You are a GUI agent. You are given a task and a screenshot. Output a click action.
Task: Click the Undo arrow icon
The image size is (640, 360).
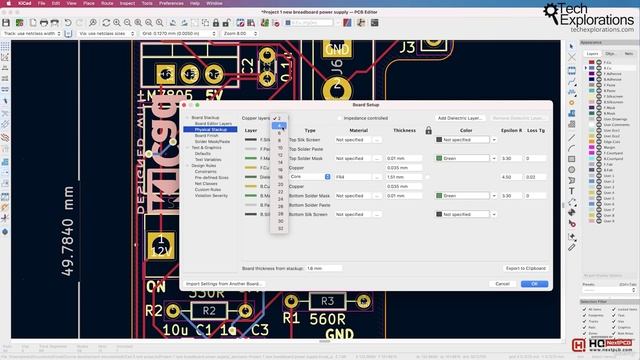[68, 23]
